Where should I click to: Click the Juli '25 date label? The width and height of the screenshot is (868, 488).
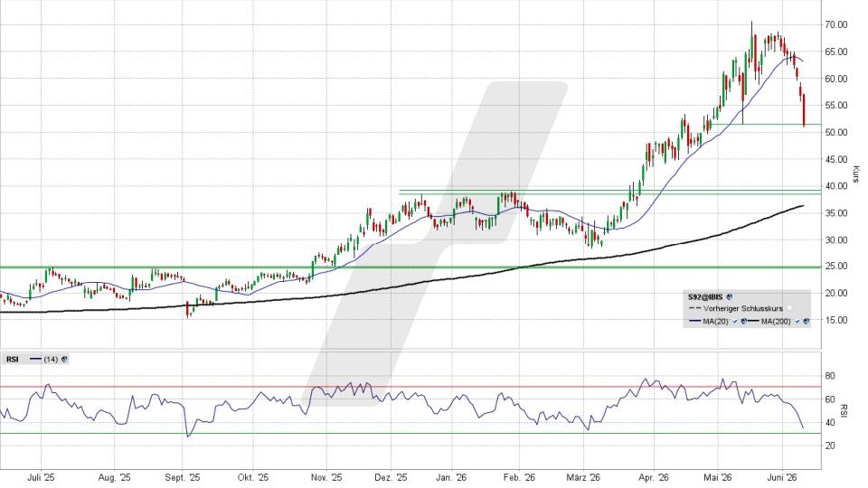point(41,477)
